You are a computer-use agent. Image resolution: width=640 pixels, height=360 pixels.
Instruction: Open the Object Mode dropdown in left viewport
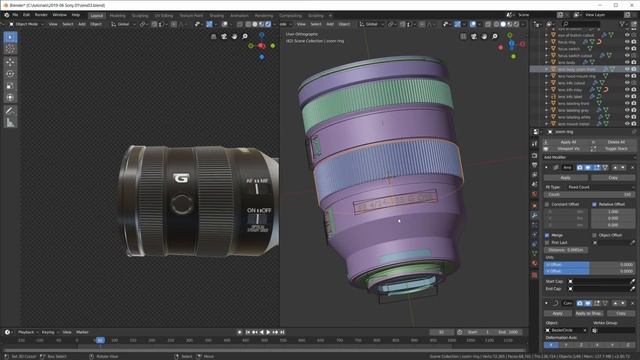(26, 24)
